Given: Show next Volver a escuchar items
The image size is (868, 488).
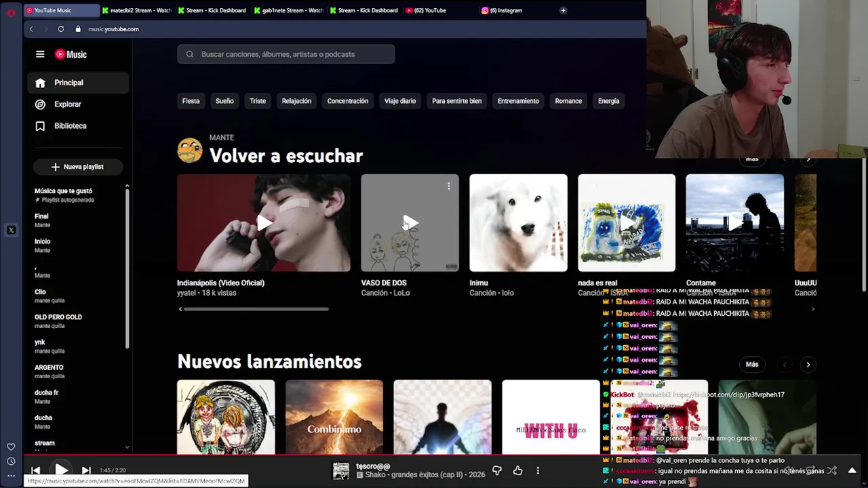Looking at the screenshot, I should [808, 160].
